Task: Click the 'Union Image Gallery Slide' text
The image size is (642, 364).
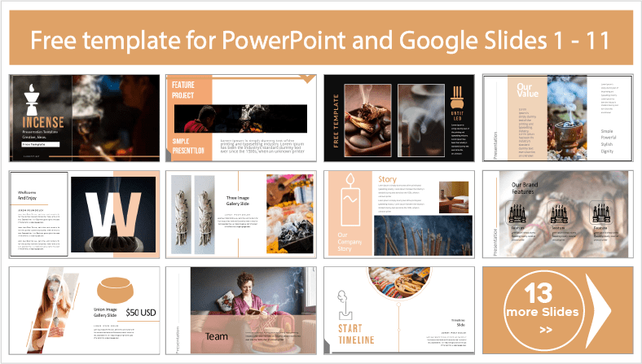Action: click(x=105, y=313)
